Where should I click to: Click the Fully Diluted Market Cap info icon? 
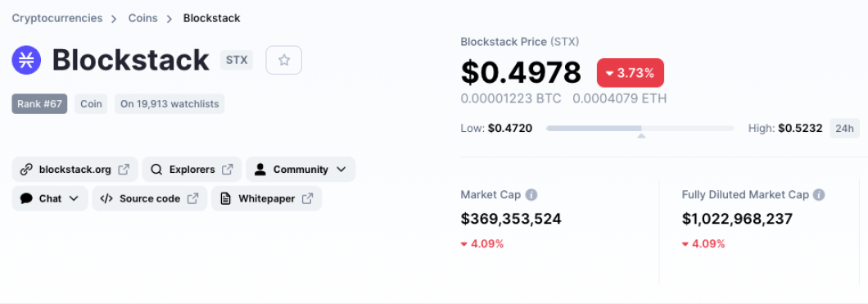[820, 195]
